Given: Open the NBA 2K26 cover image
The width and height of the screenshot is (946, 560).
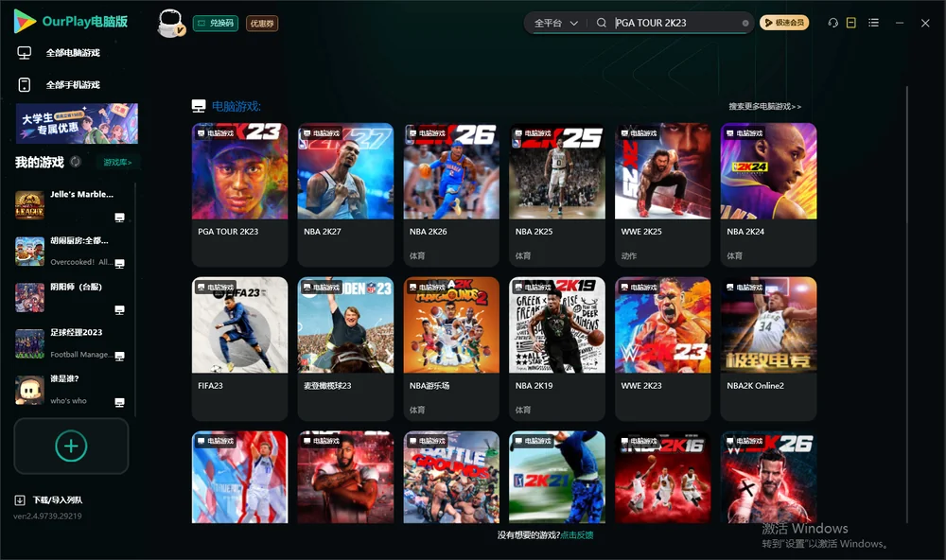Looking at the screenshot, I should [x=451, y=171].
